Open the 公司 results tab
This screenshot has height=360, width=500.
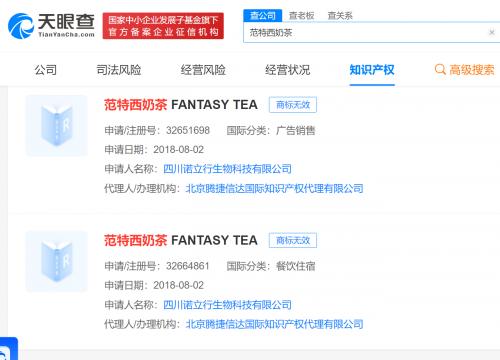46,70
